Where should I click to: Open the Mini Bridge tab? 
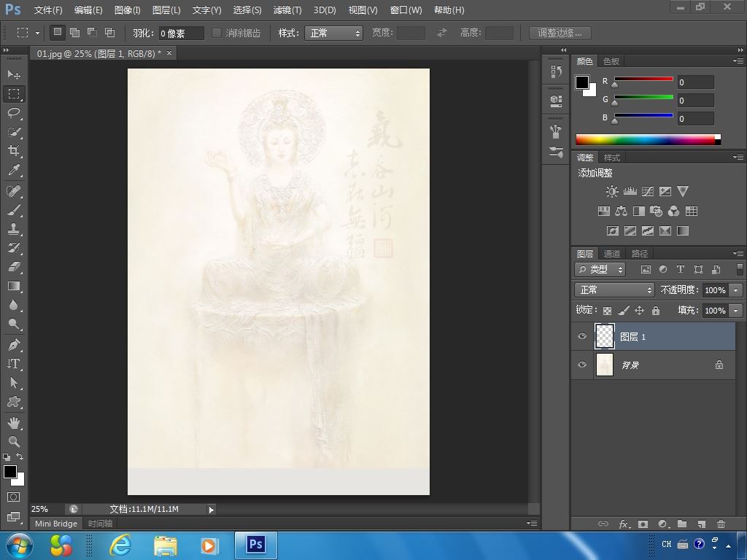coord(55,524)
